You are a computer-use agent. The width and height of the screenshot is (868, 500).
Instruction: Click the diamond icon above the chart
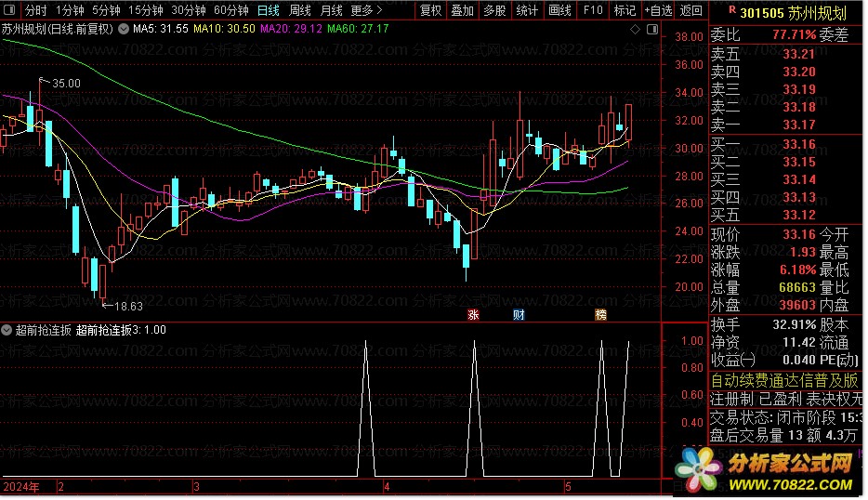(635, 30)
